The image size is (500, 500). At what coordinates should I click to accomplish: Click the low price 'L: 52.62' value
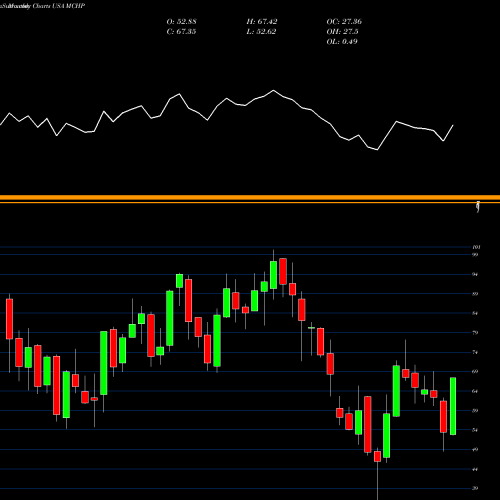pyautogui.click(x=261, y=31)
